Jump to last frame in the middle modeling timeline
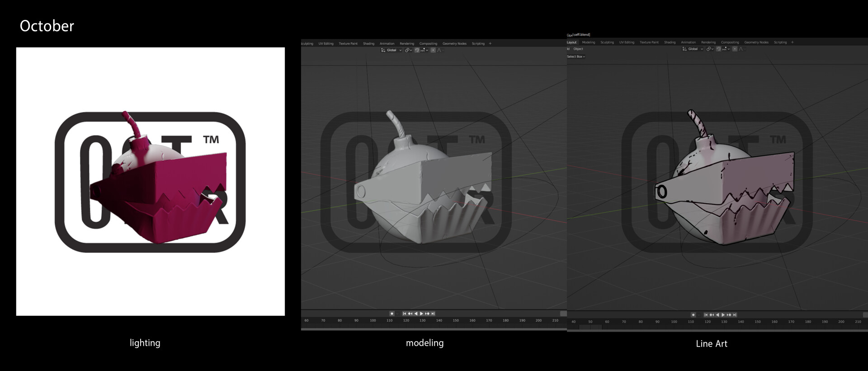Viewport: 868px width, 371px height. 433,314
